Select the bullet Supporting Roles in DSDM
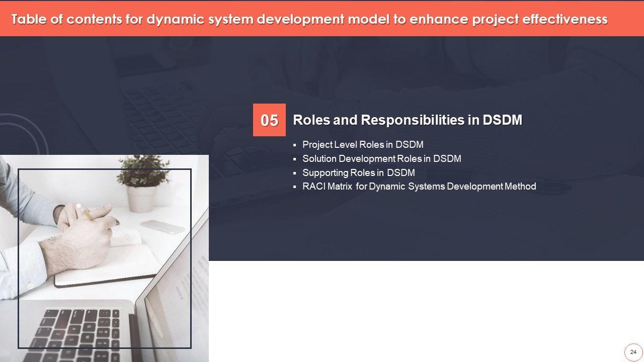Screen dimensions: 644x362 [x=359, y=173]
